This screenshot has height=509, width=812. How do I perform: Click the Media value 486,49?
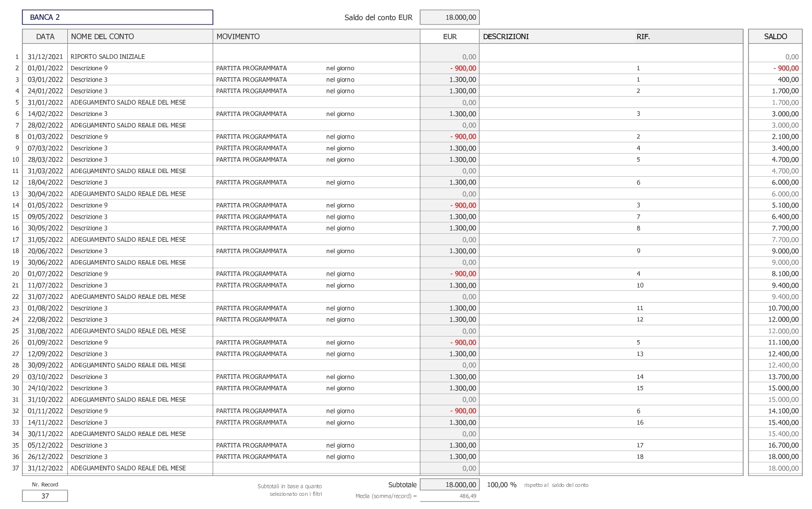pos(468,496)
